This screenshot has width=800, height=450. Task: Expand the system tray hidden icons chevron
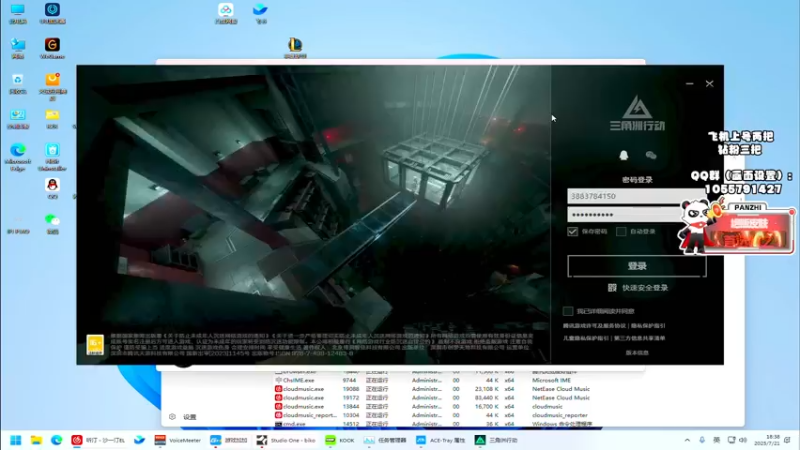tap(687, 440)
